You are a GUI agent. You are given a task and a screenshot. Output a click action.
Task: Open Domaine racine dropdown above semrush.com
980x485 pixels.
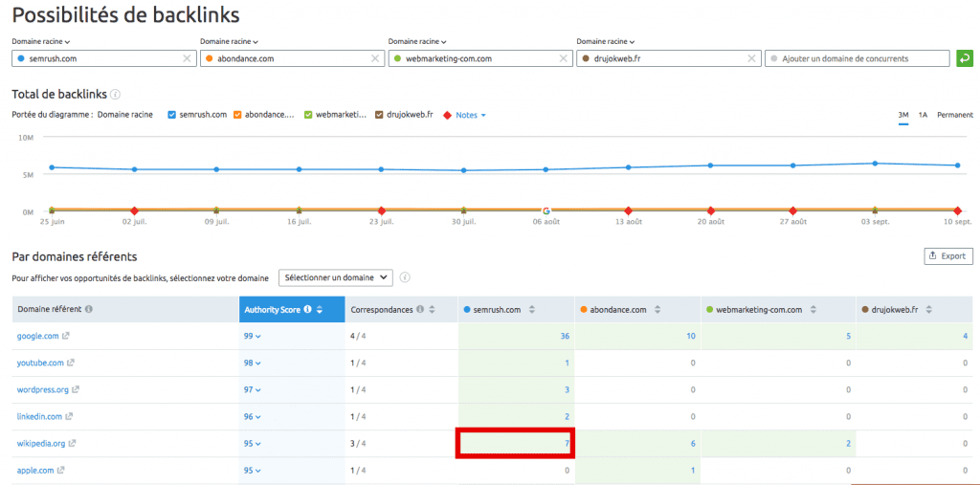40,42
